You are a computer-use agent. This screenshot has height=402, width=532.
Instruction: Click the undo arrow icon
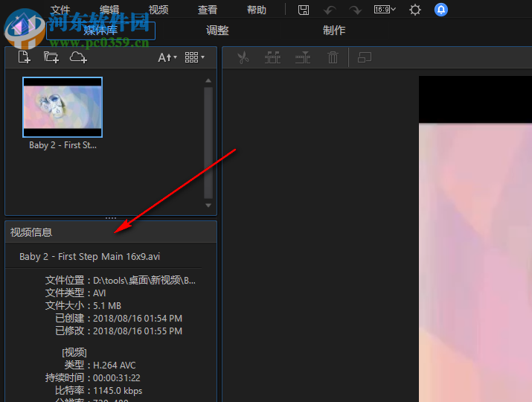[x=329, y=10]
